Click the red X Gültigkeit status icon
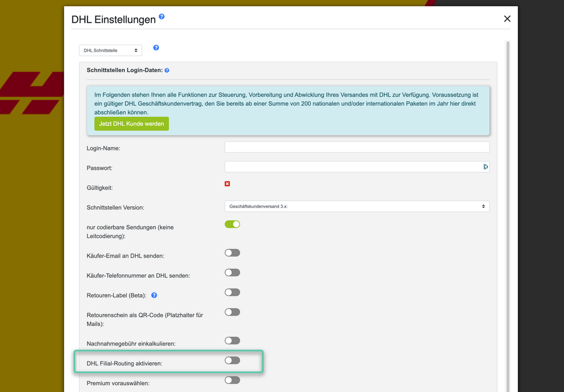This screenshot has height=392, width=564. (x=227, y=184)
